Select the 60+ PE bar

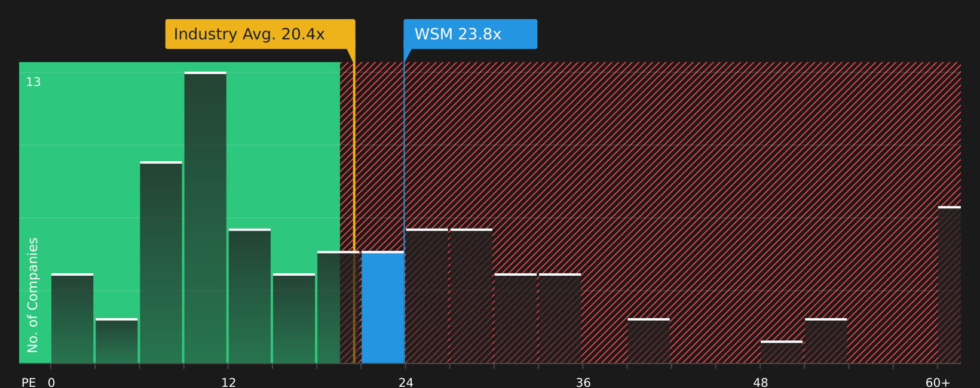click(950, 285)
